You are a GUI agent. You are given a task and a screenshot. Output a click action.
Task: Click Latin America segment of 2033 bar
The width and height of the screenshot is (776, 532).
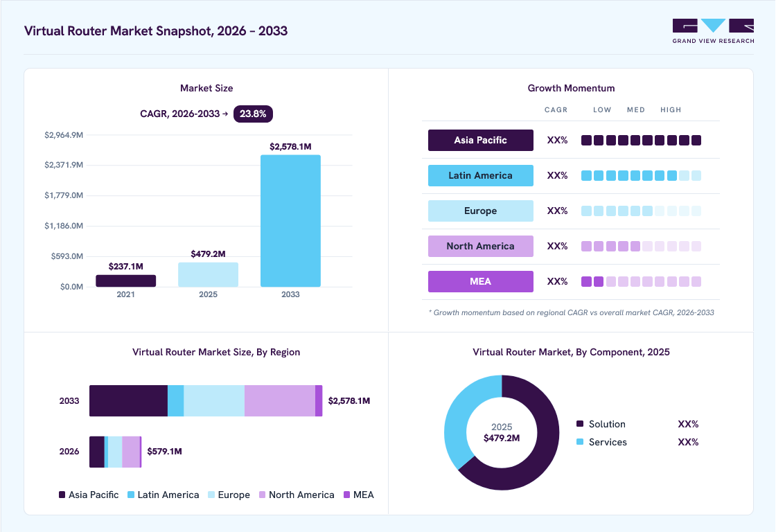(x=176, y=401)
